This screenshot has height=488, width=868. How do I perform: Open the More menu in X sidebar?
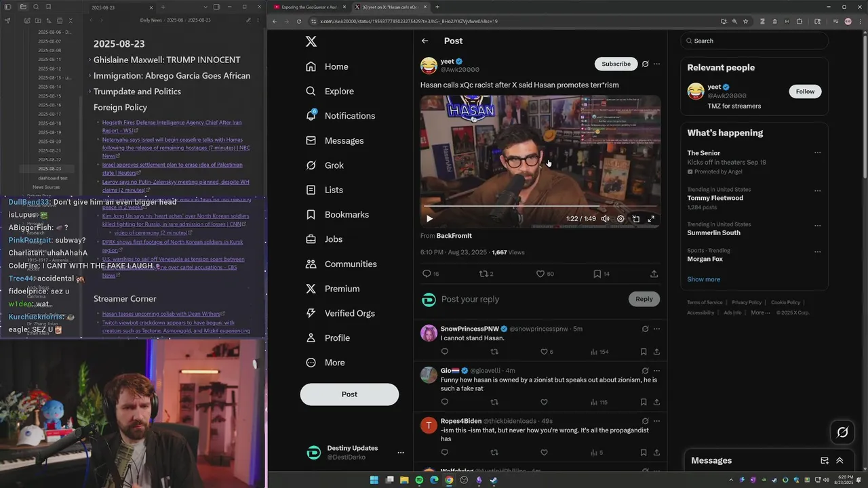pyautogui.click(x=325, y=363)
